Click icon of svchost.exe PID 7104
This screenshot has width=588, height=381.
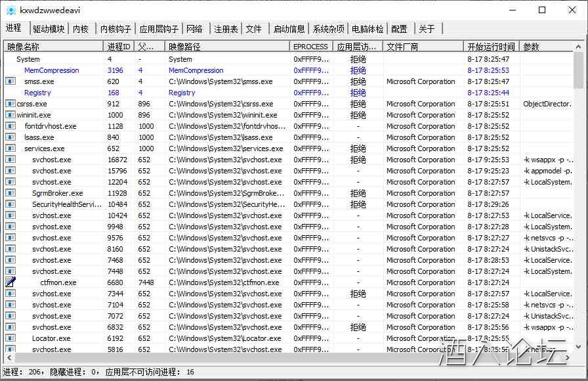(10, 304)
